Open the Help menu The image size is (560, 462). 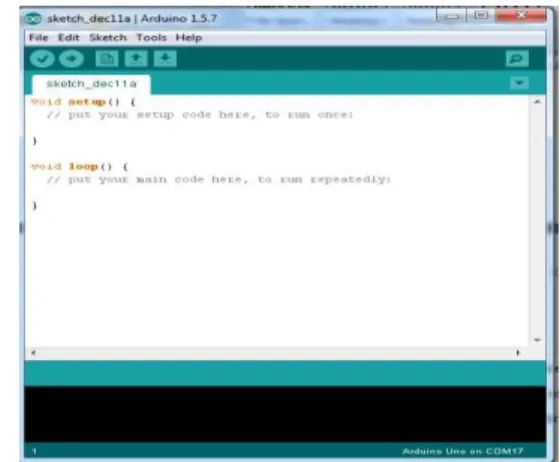click(x=189, y=37)
